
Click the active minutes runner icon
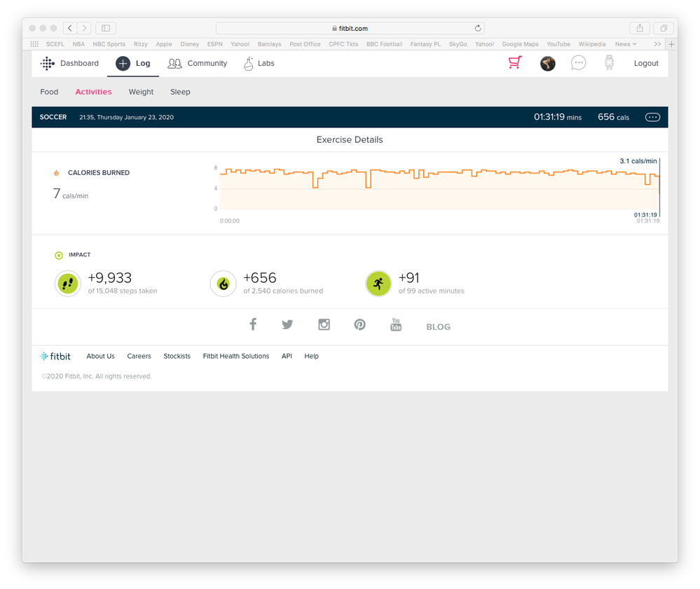click(378, 284)
